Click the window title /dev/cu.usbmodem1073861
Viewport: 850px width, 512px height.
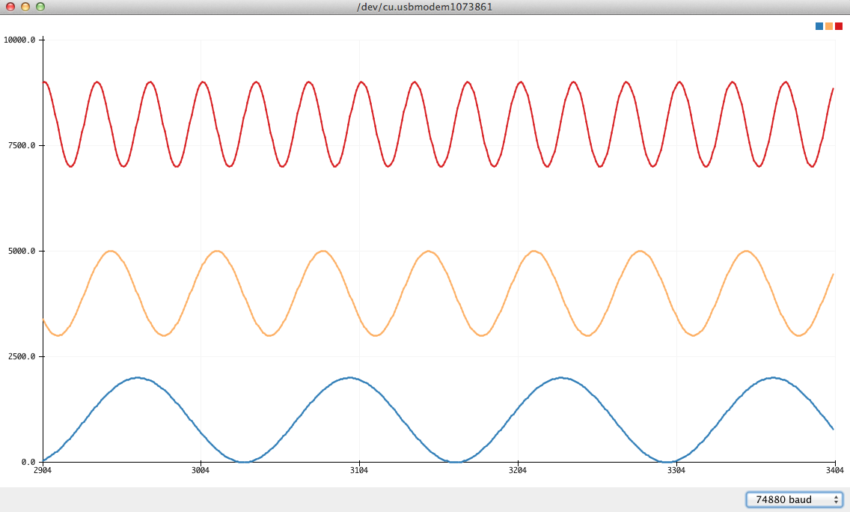[424, 7]
